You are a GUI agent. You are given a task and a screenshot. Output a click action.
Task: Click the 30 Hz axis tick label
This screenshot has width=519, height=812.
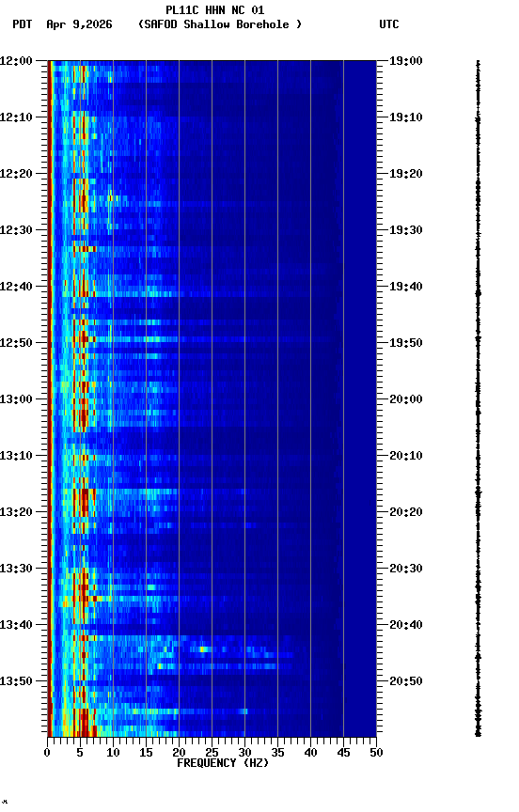click(x=244, y=753)
